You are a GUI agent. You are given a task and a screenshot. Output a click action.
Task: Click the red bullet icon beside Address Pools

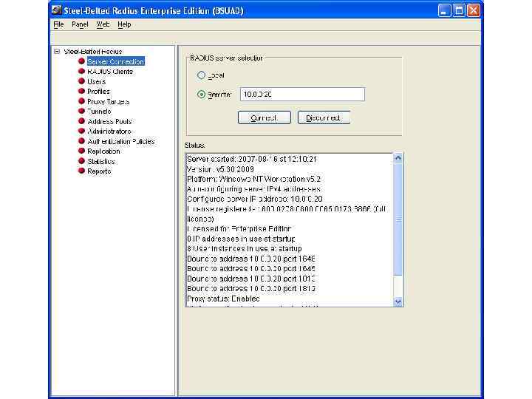(81, 120)
